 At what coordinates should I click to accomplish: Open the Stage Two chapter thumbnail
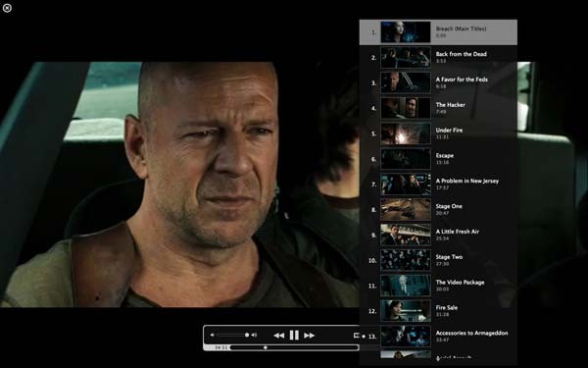[406, 260]
